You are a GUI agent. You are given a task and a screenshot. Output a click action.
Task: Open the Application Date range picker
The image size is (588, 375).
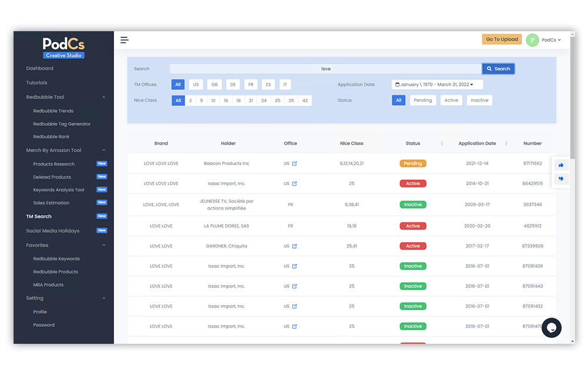tap(437, 85)
